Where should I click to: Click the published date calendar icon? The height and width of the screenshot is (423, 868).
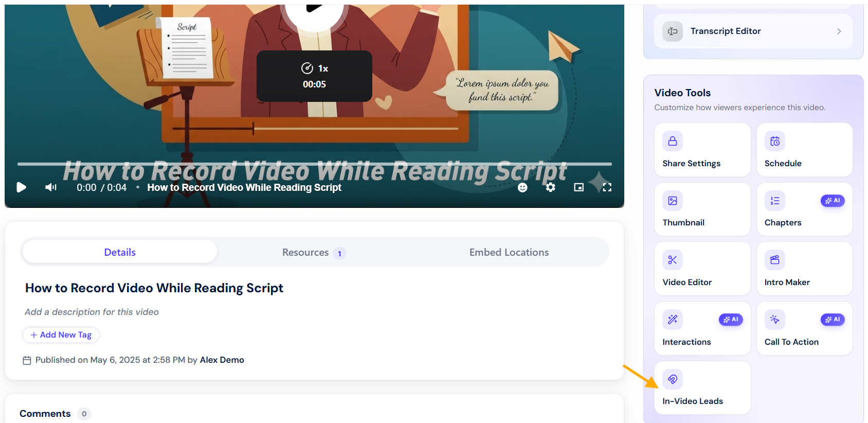click(x=27, y=360)
